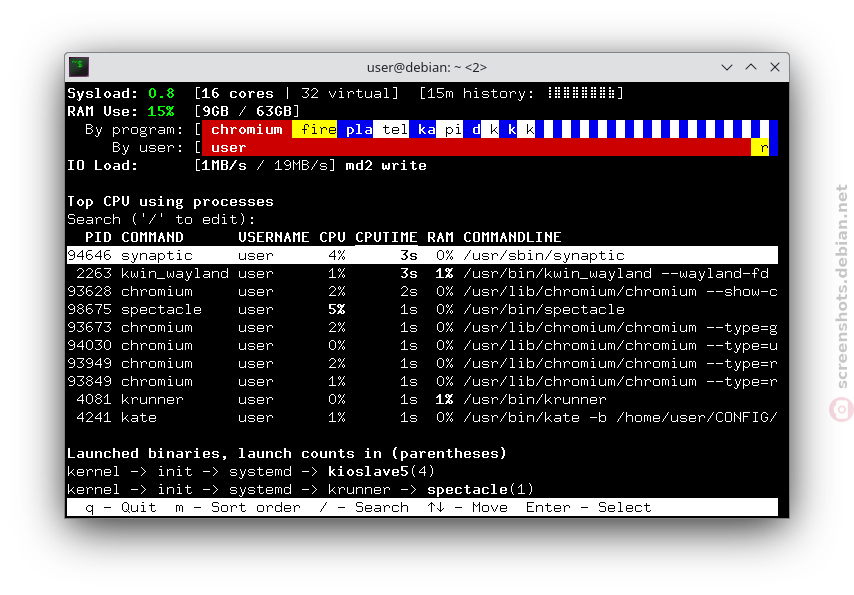Screen dimensions: 854x595
Task: Click the kioslave5(4) launched binary entry
Action: tap(382, 471)
